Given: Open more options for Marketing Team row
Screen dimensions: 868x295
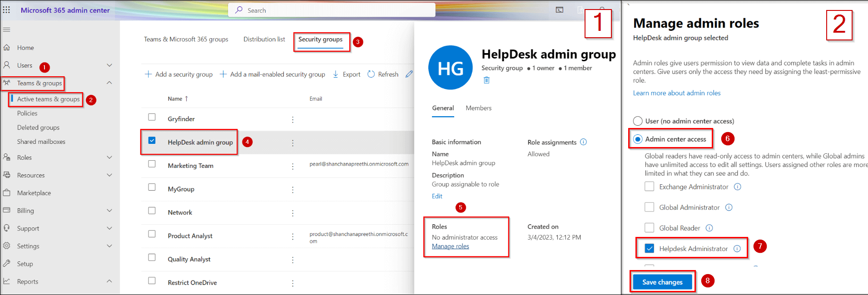Looking at the screenshot, I should (x=293, y=166).
